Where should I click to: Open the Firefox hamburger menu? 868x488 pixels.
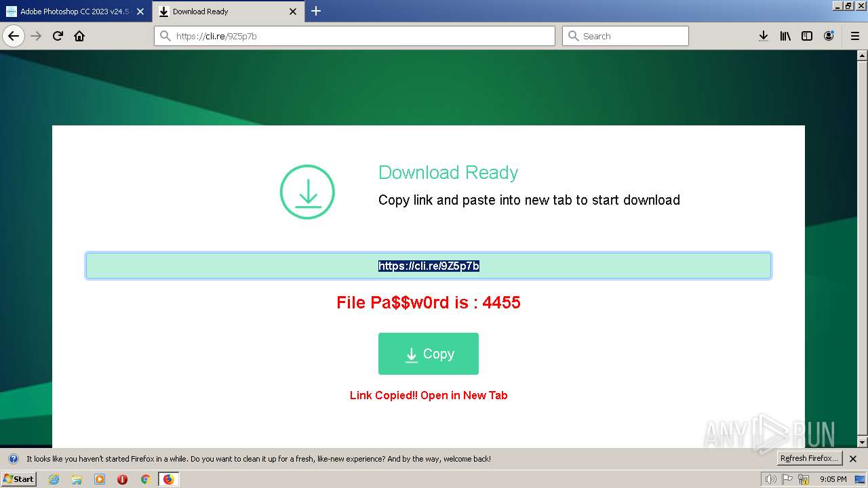point(855,36)
